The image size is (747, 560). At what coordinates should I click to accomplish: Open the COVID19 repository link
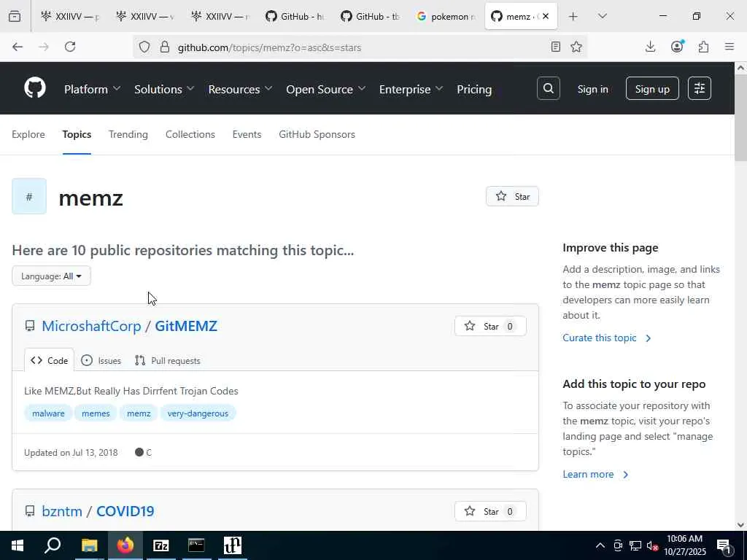tap(125, 511)
